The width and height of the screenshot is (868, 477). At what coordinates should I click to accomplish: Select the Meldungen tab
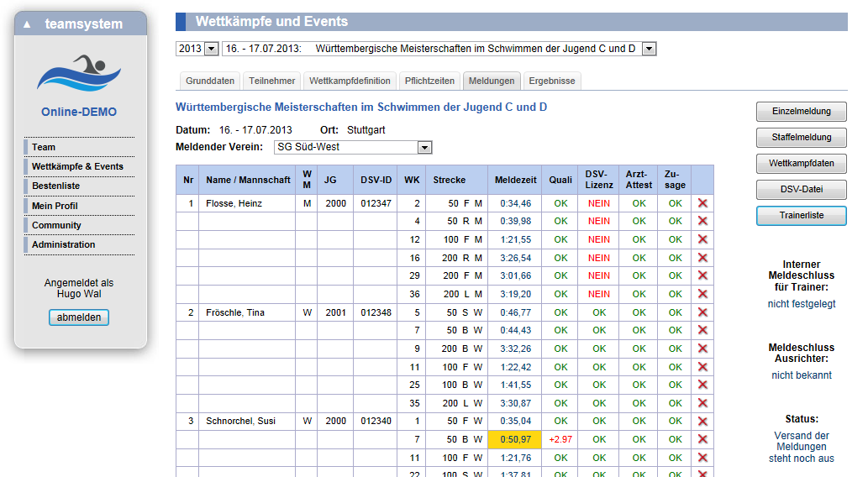point(492,81)
